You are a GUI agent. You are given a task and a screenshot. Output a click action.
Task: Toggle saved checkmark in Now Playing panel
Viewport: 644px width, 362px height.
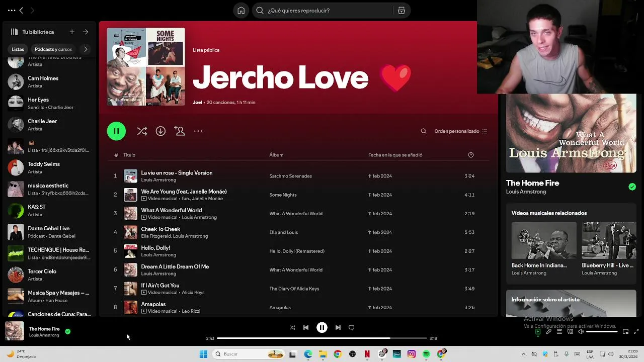click(632, 187)
